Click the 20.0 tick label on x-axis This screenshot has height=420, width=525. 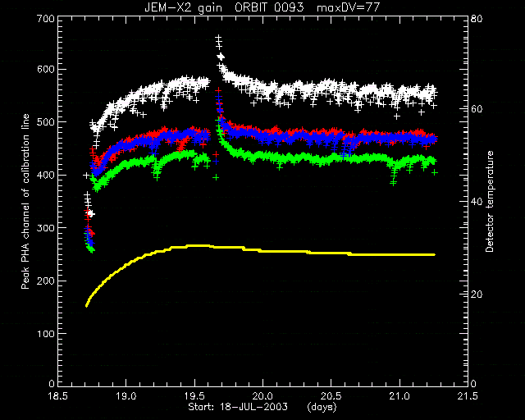tap(262, 396)
